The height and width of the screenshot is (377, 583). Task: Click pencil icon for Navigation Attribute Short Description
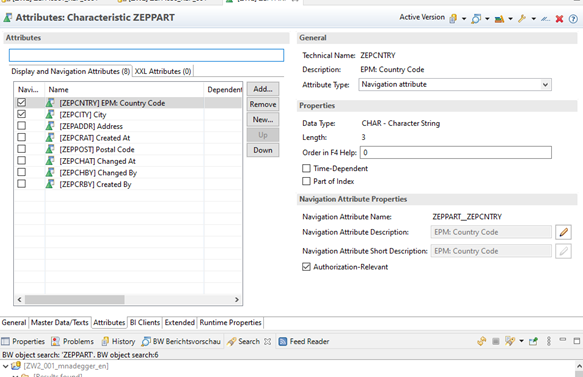tap(563, 251)
